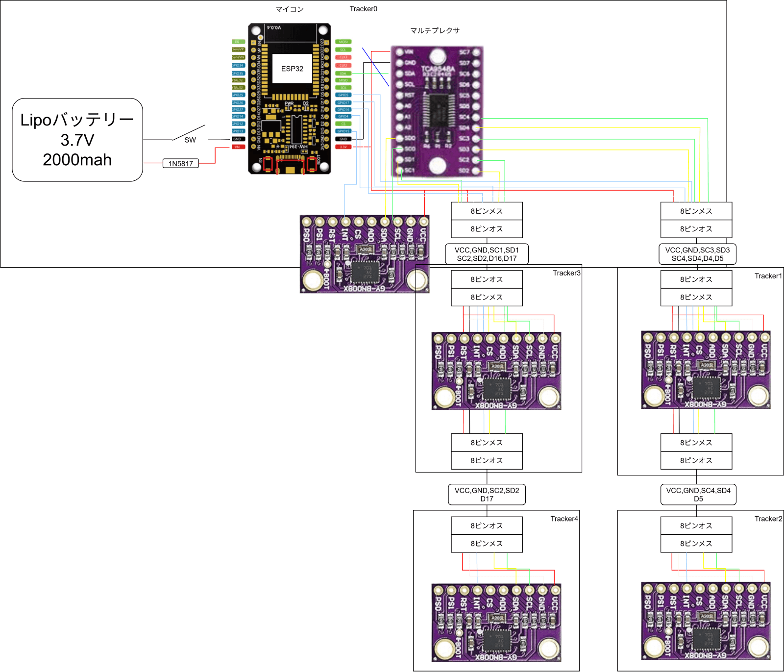Click the blue GPIO34 pin tag

click(238, 66)
